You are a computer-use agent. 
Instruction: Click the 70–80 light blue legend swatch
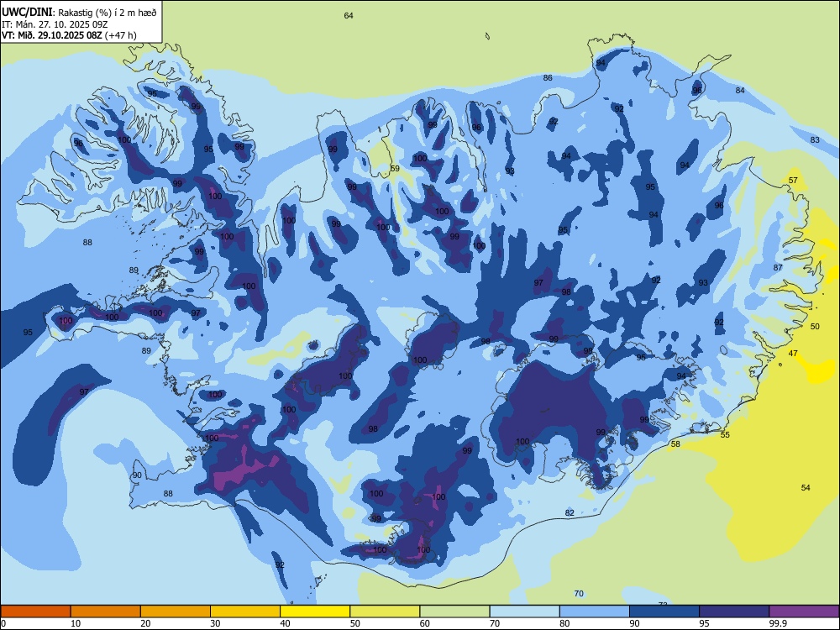(x=524, y=612)
